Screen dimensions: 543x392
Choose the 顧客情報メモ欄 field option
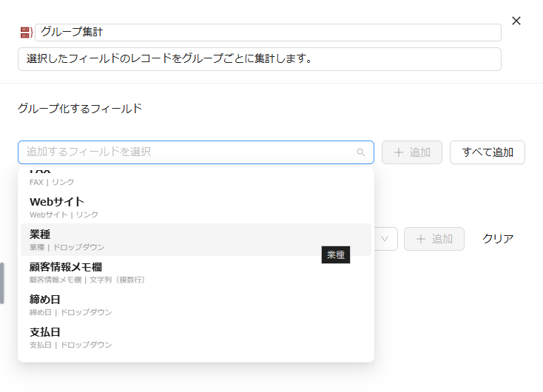(x=195, y=272)
